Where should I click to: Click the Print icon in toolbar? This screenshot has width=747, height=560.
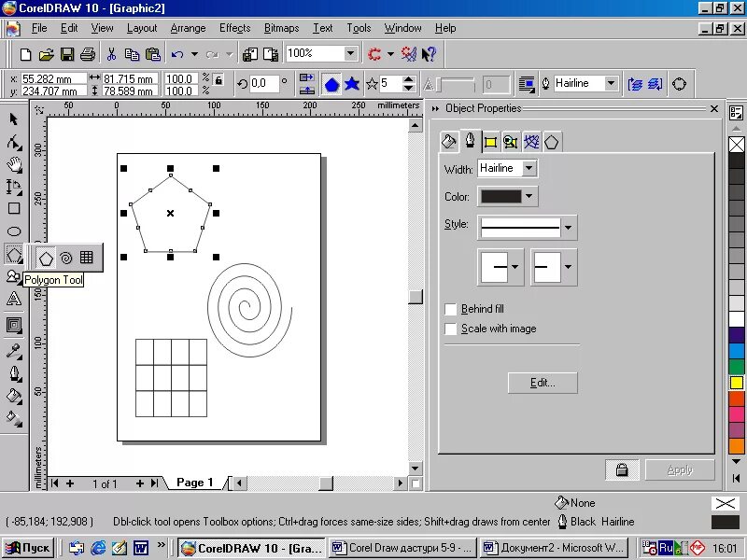88,54
